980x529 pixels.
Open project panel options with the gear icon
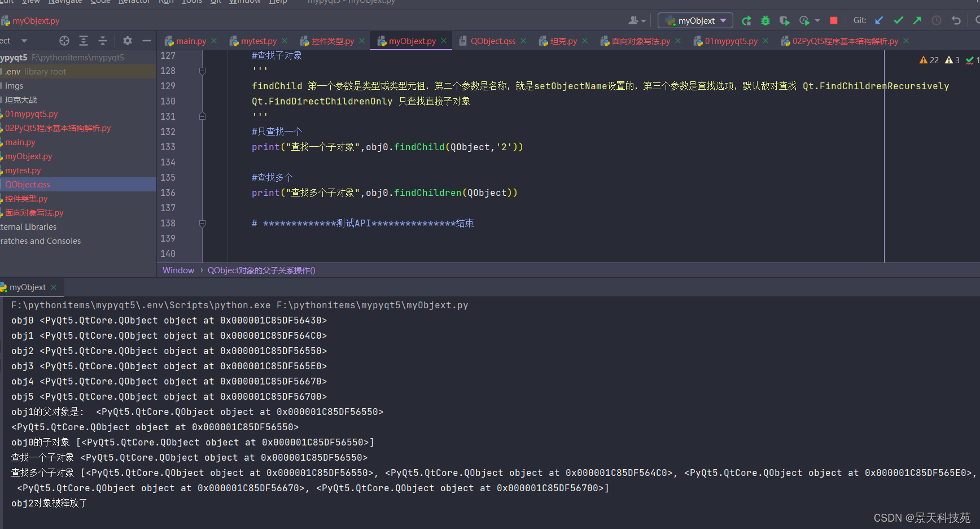tap(128, 41)
